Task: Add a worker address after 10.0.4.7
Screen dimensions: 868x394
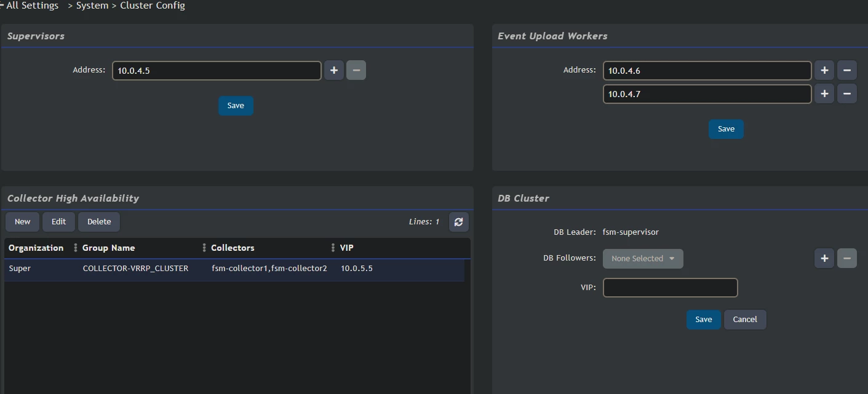Action: click(824, 94)
